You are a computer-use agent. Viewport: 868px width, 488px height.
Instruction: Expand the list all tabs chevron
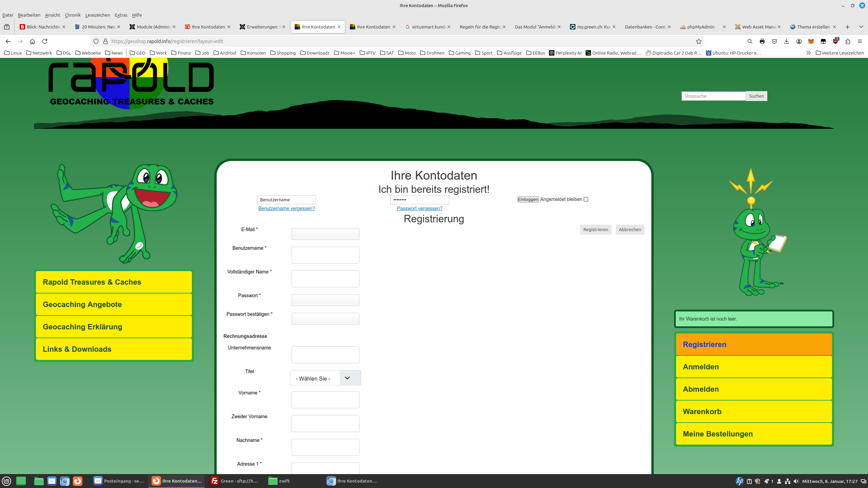click(x=861, y=27)
